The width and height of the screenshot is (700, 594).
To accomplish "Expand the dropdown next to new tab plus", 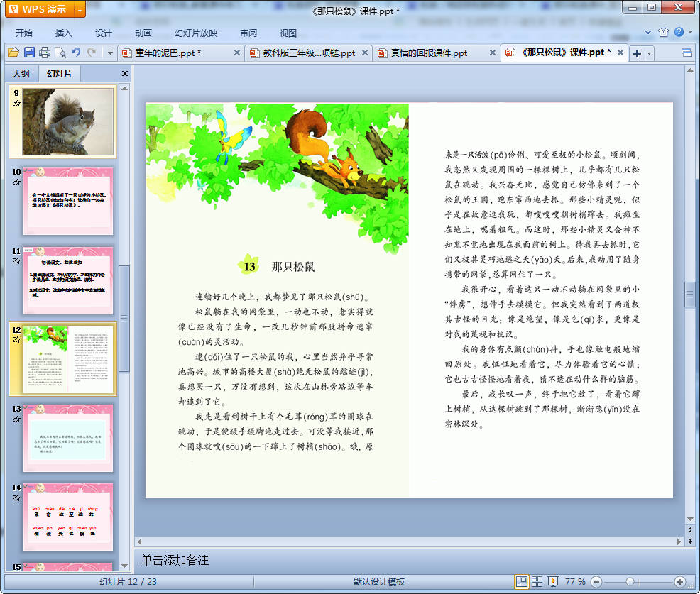I will 649,53.
